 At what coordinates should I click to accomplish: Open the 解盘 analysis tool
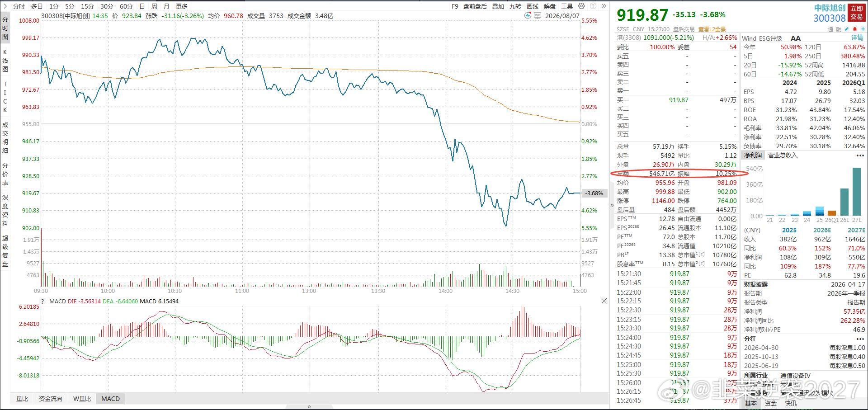click(x=550, y=6)
